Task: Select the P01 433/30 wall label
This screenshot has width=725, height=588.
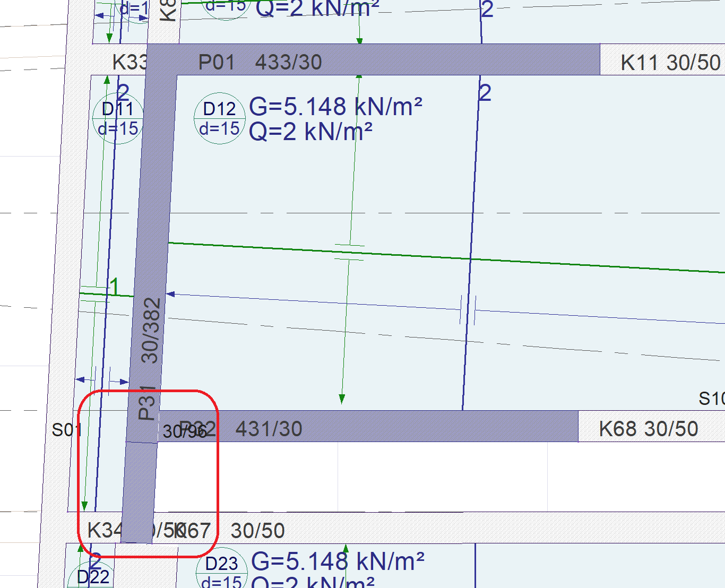Action: pyautogui.click(x=260, y=62)
